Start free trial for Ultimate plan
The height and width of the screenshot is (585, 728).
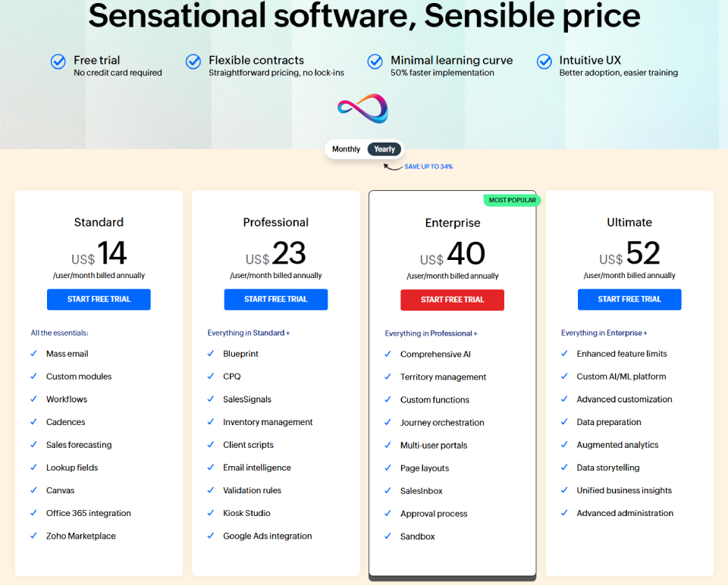629,299
